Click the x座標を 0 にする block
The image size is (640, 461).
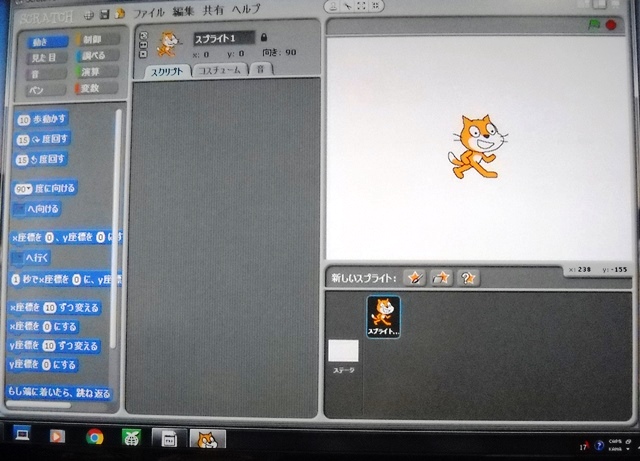[43, 326]
